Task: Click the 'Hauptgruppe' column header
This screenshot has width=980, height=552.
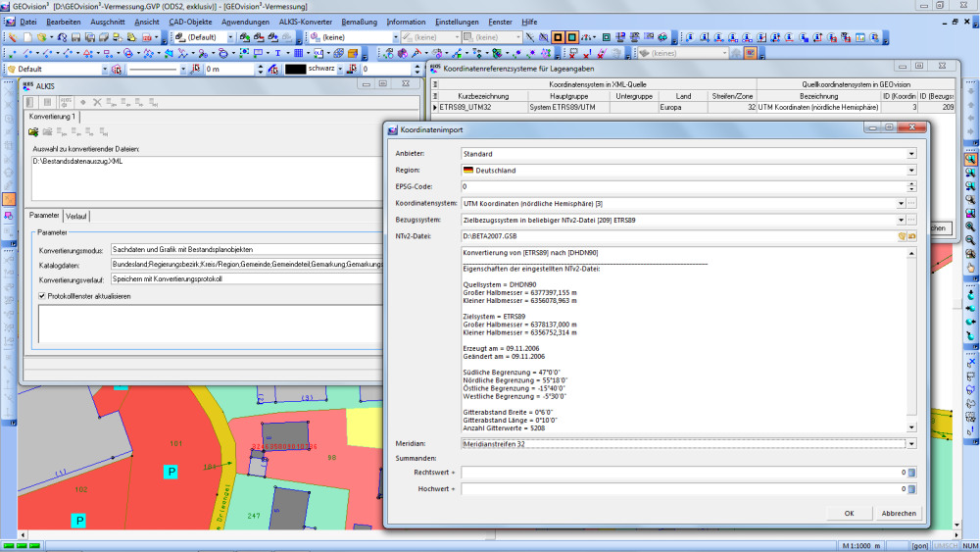Action: tap(568, 96)
